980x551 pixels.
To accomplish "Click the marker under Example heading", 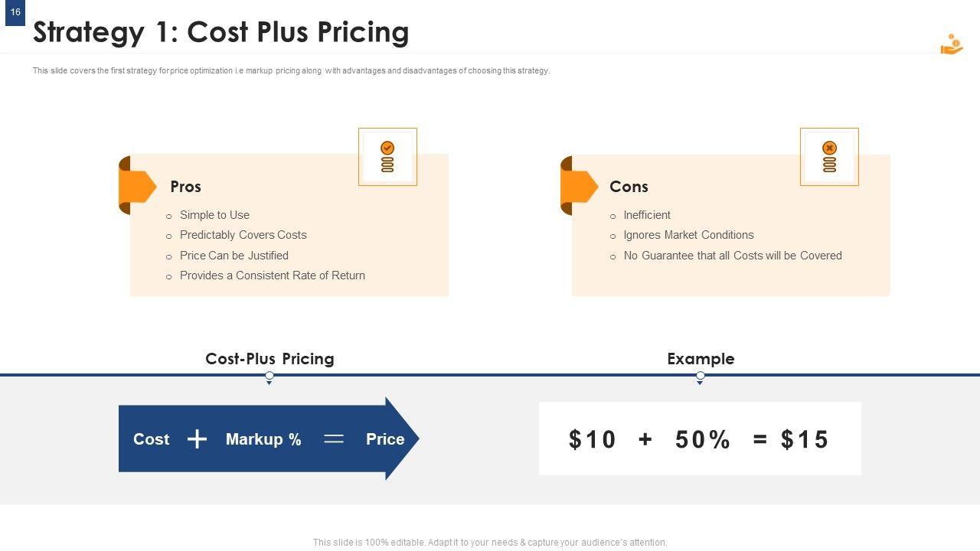I will (x=700, y=377).
